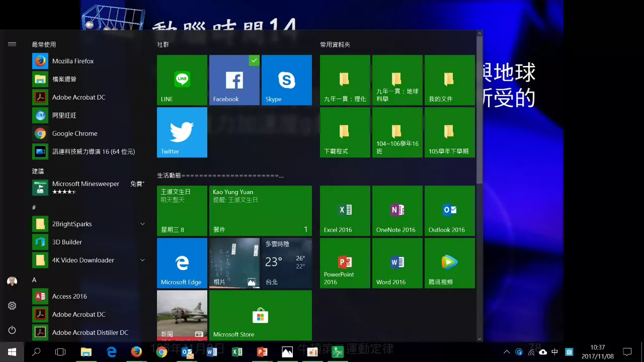Open Adobe Acrobat Distiller DC
This screenshot has height=362, width=644.
click(89, 332)
